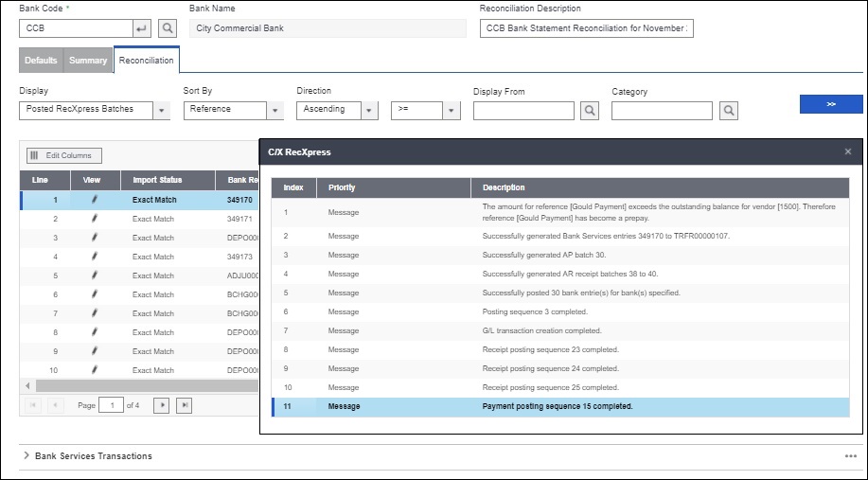Click the blue >> go button
Screen dimensions: 868x480
830,104
